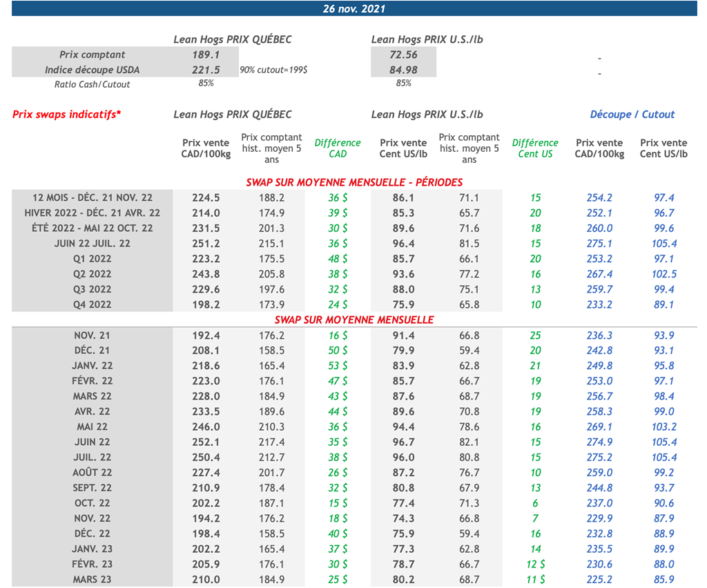Click the JUIN 22 JUIL. 22 period label

[92, 244]
